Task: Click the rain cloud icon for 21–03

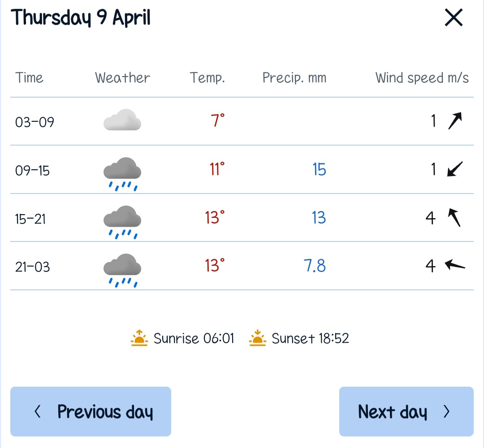Action: (122, 270)
